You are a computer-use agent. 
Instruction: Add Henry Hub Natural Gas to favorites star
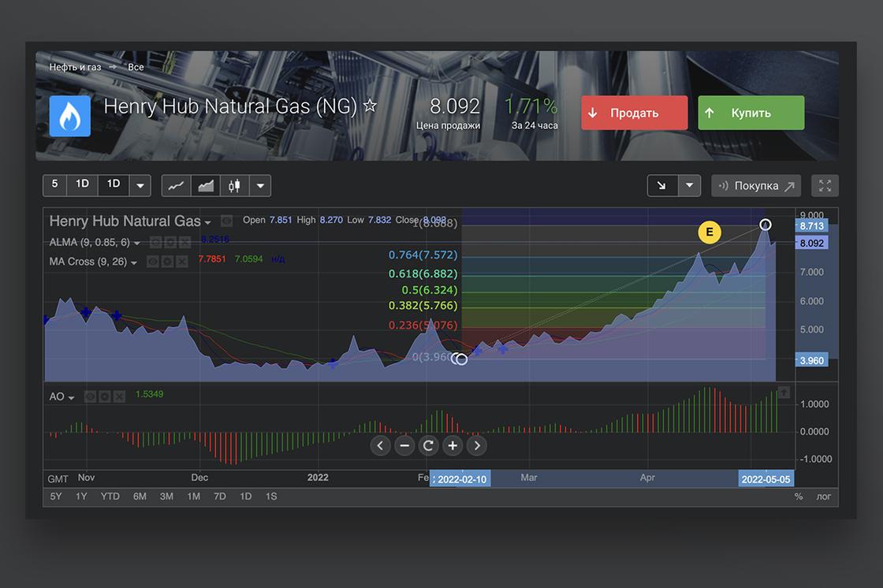370,106
